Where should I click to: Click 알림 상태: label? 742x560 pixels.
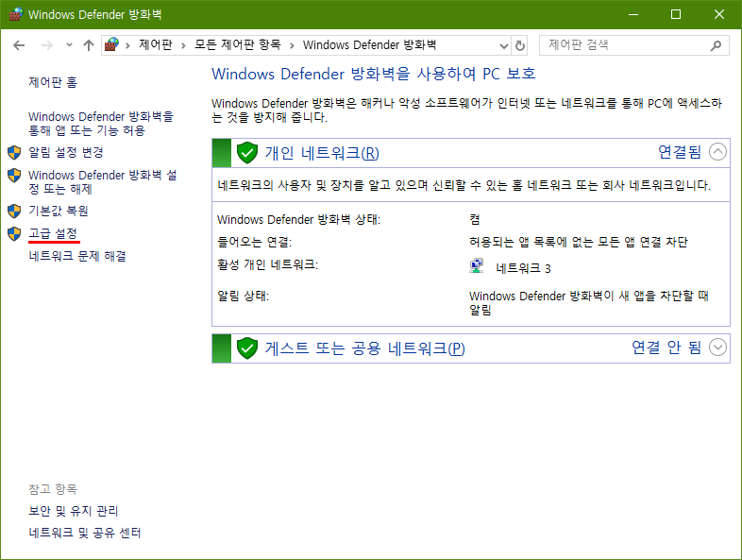tap(244, 297)
